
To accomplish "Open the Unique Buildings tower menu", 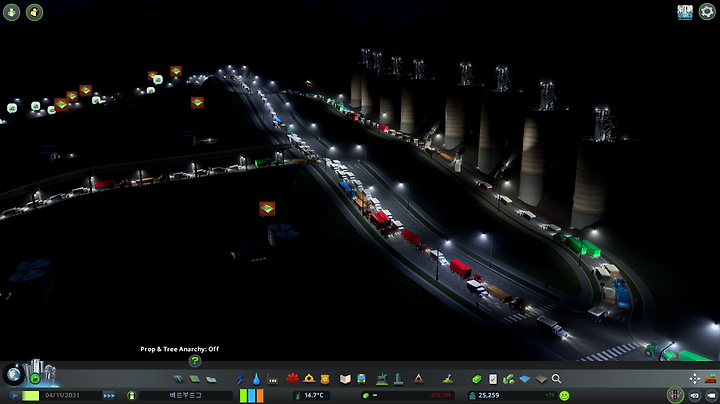I will point(398,379).
